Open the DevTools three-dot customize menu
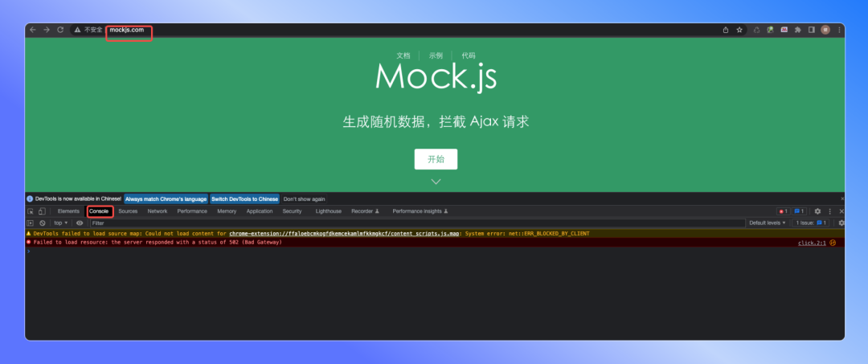The image size is (868, 364). 829,211
